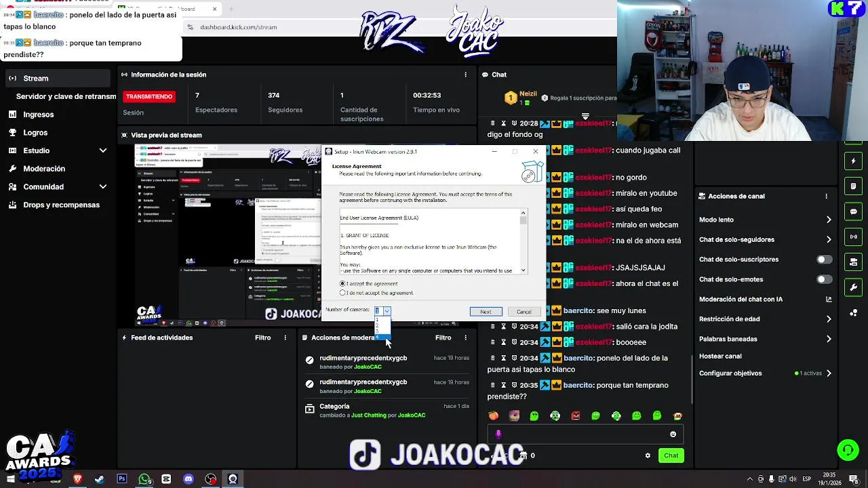Open Moderación del chat con IA link icon
This screenshot has width=868, height=488.
pyautogui.click(x=829, y=299)
